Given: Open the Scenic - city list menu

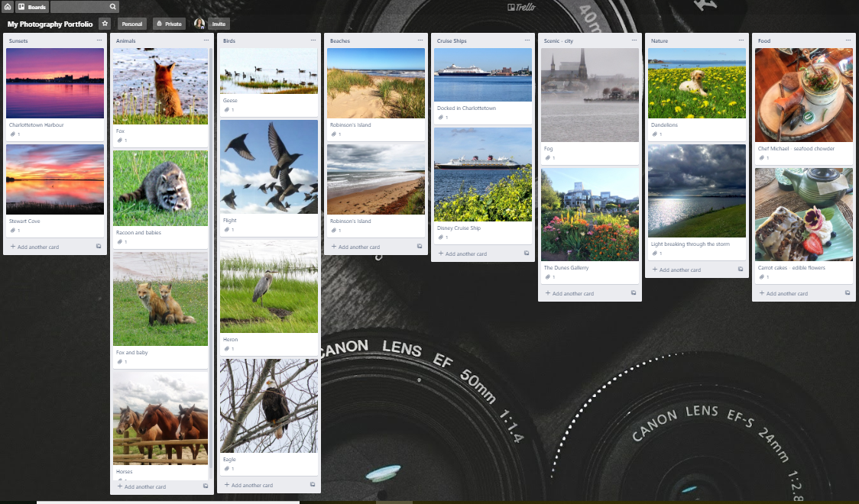Looking at the screenshot, I should click(x=634, y=40).
